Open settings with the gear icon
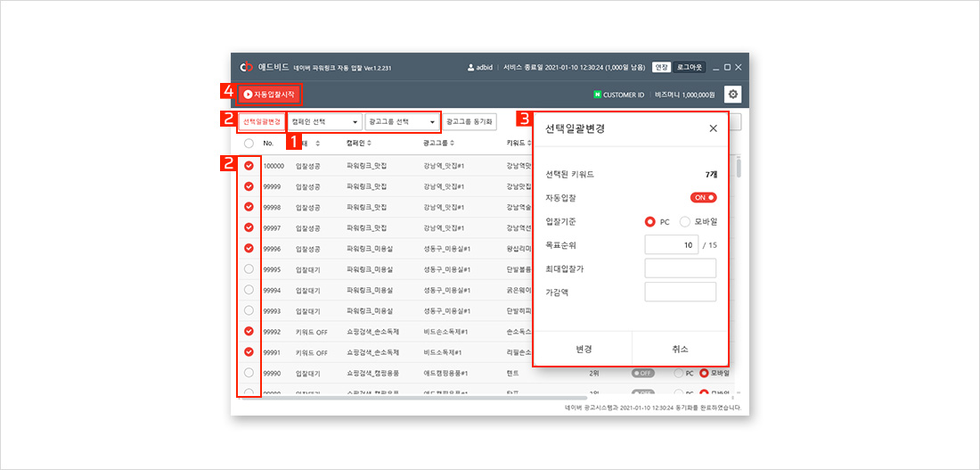Screen dimensions: 980x470 (733, 95)
